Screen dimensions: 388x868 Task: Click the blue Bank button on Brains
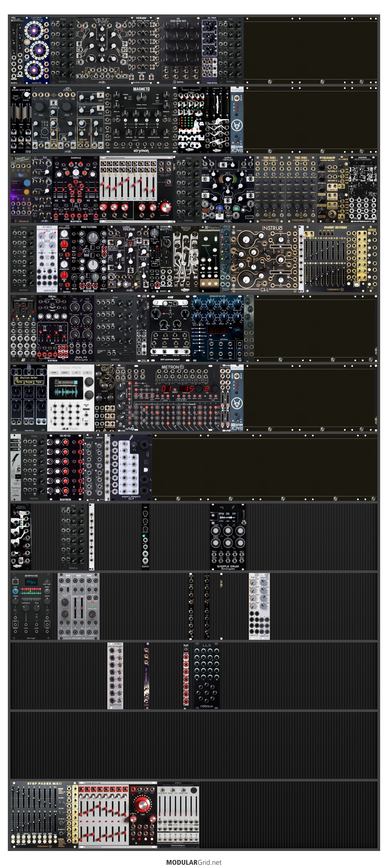tap(15, 591)
